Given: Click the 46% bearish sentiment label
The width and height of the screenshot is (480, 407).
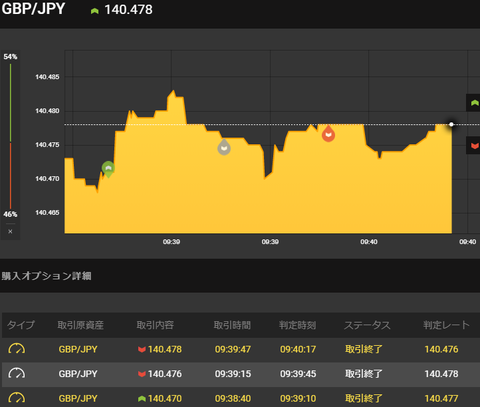Looking at the screenshot, I should pos(10,214).
